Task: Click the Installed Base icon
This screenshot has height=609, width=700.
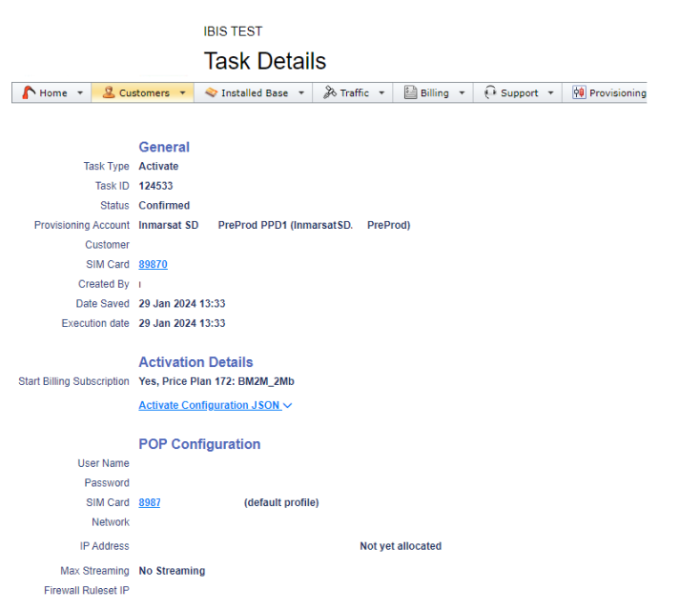Action: tap(211, 92)
